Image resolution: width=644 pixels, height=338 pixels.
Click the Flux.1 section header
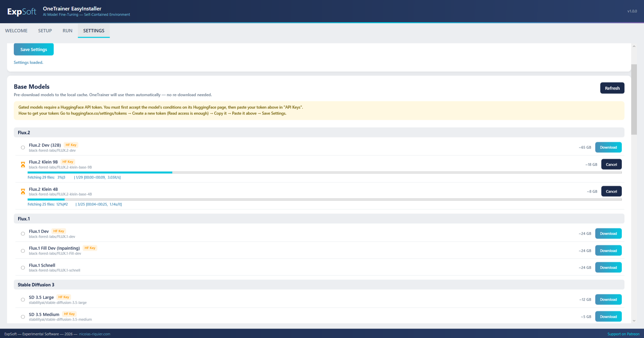319,218
